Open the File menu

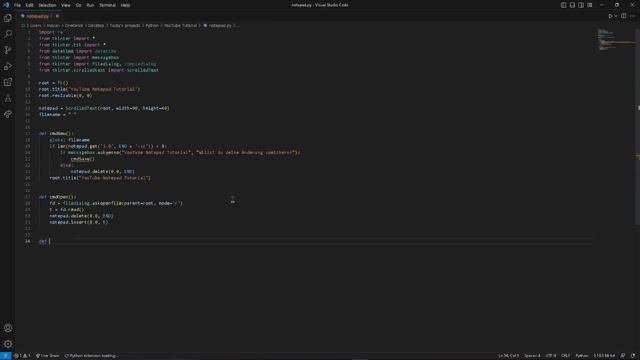click(17, 5)
